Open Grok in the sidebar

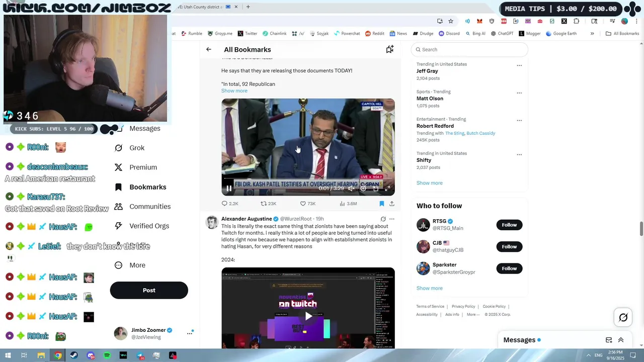tap(130, 148)
